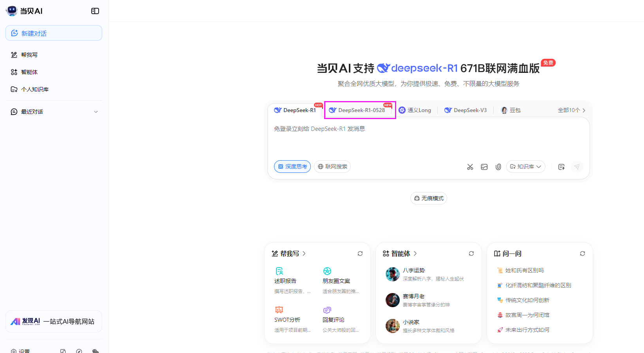Image resolution: width=644 pixels, height=353 pixels.
Task: Open the 知识库 dropdown
Action: tap(526, 167)
